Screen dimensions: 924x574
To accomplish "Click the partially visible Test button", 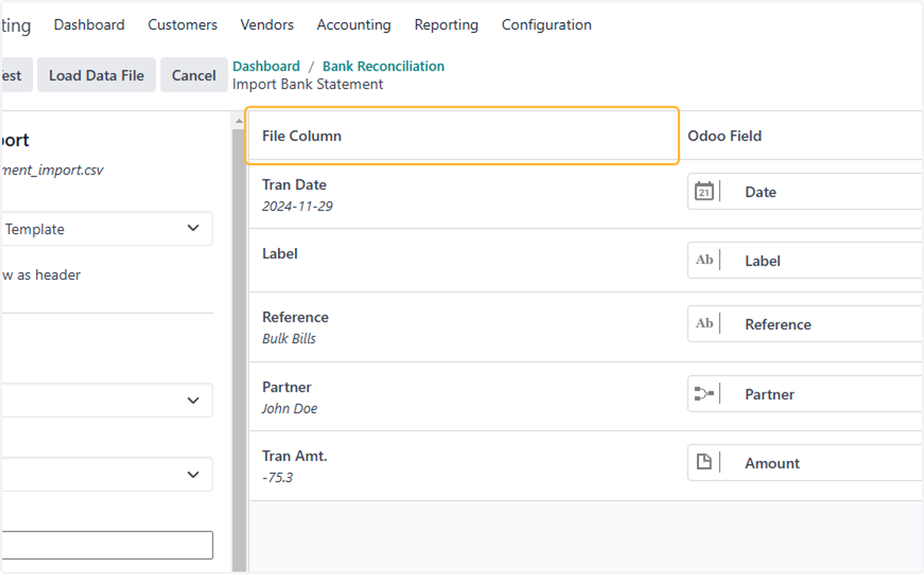I will point(15,75).
